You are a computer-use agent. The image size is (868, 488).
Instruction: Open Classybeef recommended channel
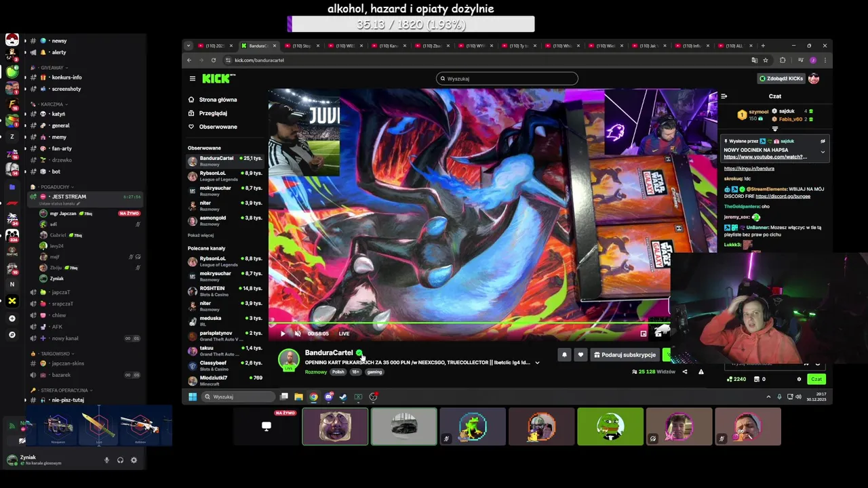pyautogui.click(x=225, y=365)
